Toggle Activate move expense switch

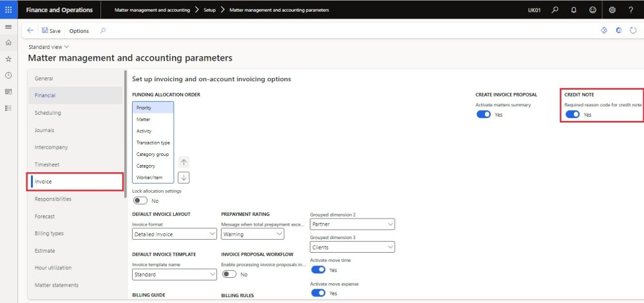(x=318, y=293)
